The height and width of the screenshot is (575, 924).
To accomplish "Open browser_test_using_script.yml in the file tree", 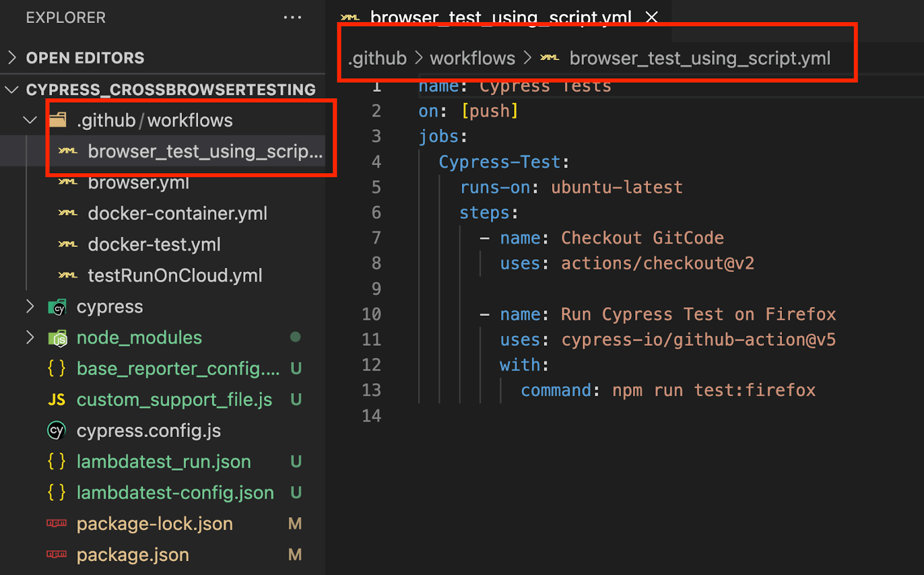I will pyautogui.click(x=205, y=151).
